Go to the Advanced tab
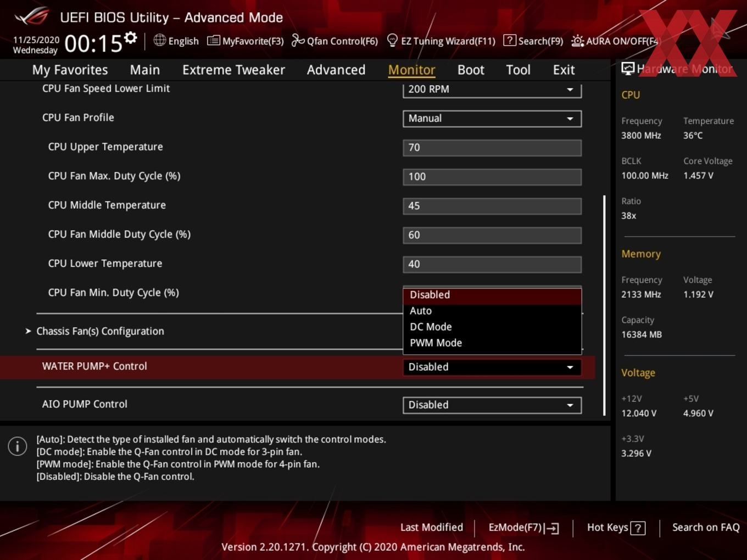Screen dimensions: 747x560 (336, 70)
